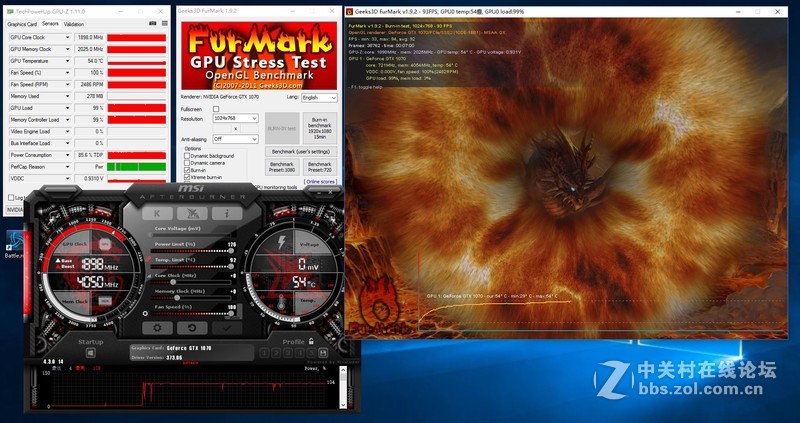Open the Resolution dropdown in FurMark
This screenshot has width=800, height=423.
pos(235,118)
